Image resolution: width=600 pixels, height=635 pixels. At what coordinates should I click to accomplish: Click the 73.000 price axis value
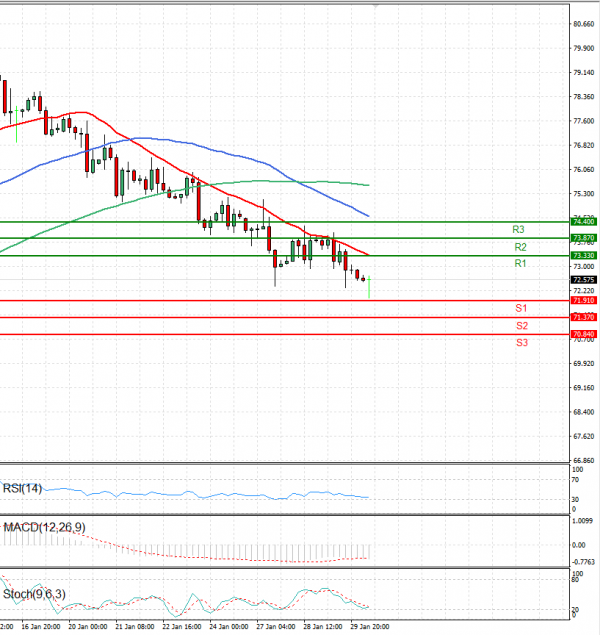tap(584, 266)
